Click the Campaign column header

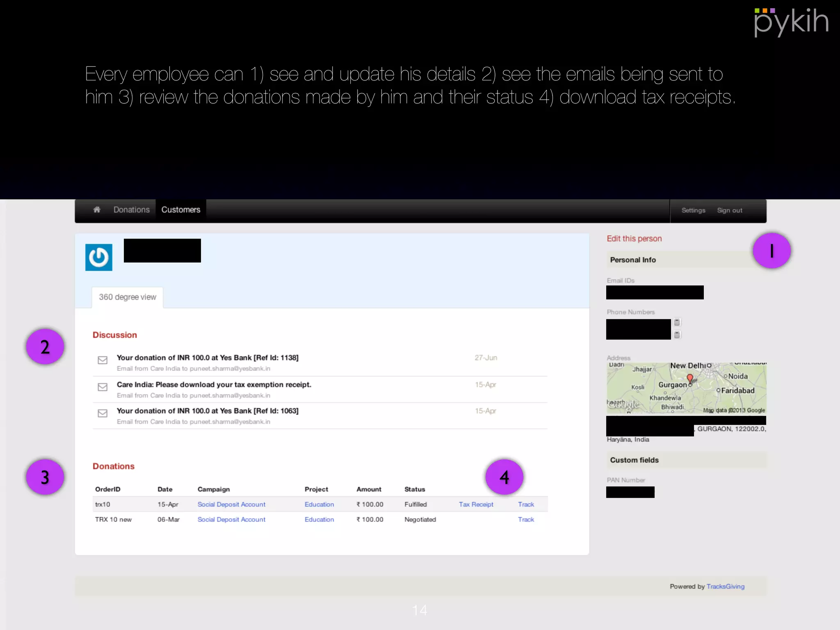pyautogui.click(x=214, y=489)
